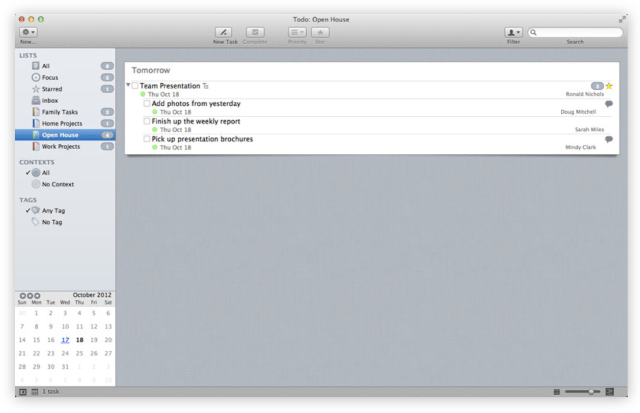Viewport: 640px width, 413px height.
Task: Tick Pick up presentation brochures checkbox
Action: click(147, 140)
